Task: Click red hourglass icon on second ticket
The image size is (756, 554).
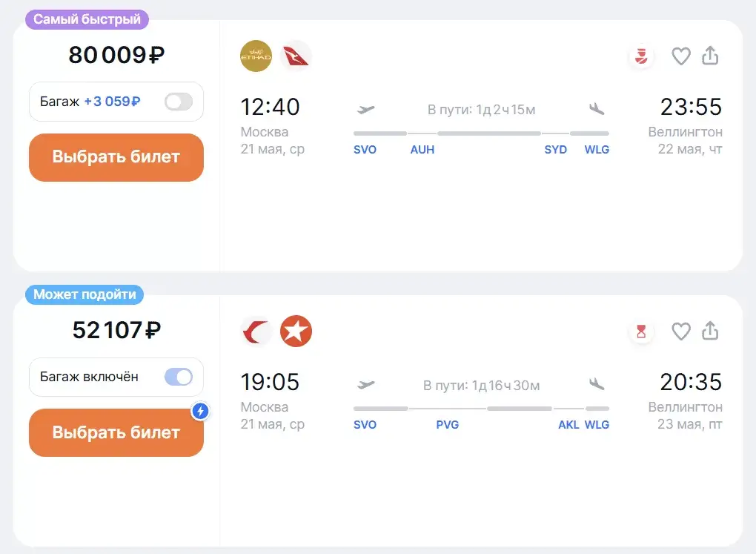Action: pyautogui.click(x=641, y=332)
